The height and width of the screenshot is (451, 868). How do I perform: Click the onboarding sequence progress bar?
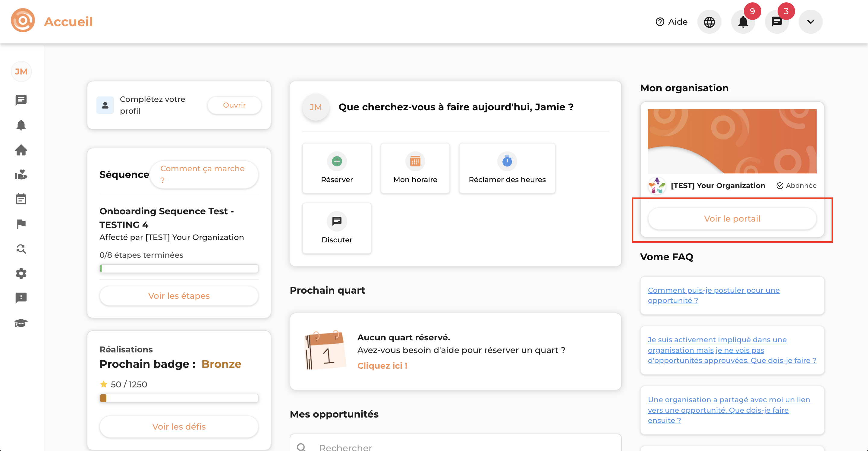(179, 269)
